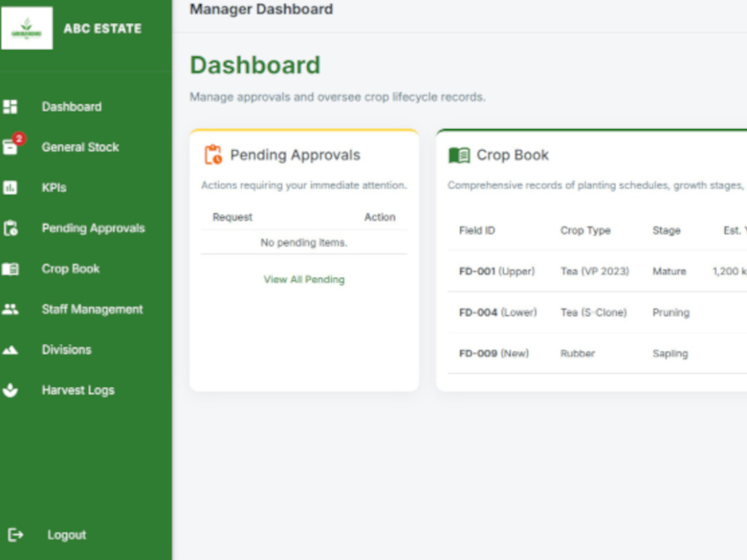Click the green book icon on Crop Book card

[459, 155]
